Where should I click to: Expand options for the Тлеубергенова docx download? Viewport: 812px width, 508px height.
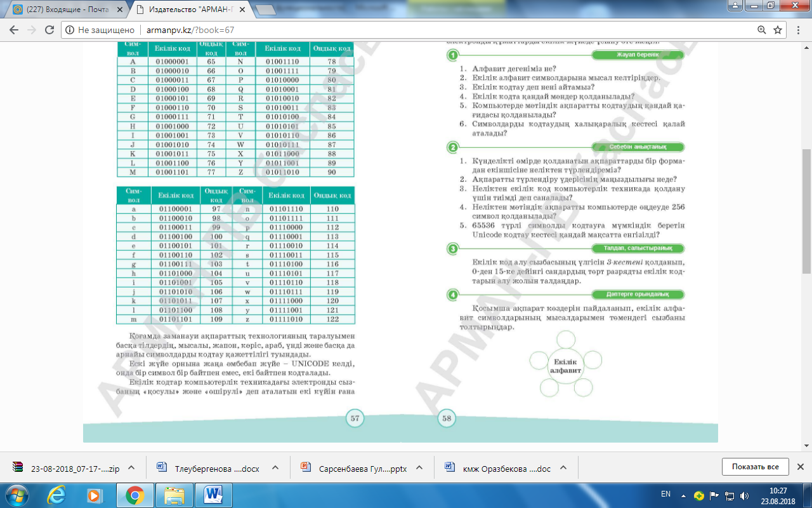tap(275, 467)
